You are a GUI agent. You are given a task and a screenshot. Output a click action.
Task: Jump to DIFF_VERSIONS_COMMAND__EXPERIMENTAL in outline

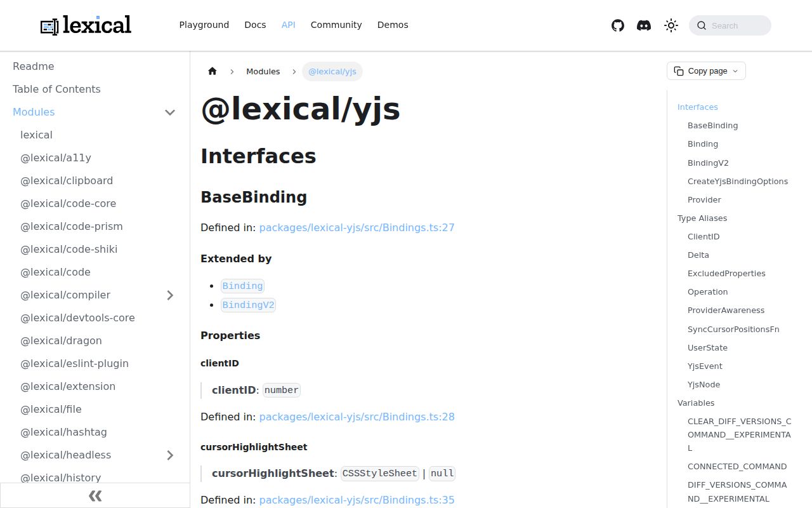737,491
